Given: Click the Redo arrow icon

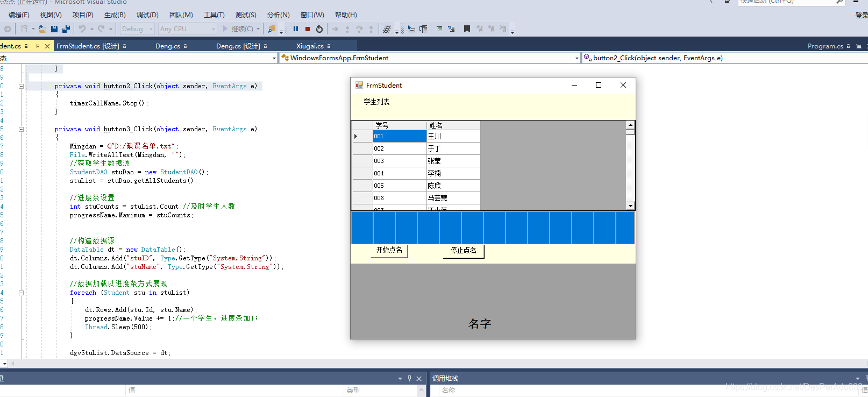Looking at the screenshot, I should (x=101, y=29).
